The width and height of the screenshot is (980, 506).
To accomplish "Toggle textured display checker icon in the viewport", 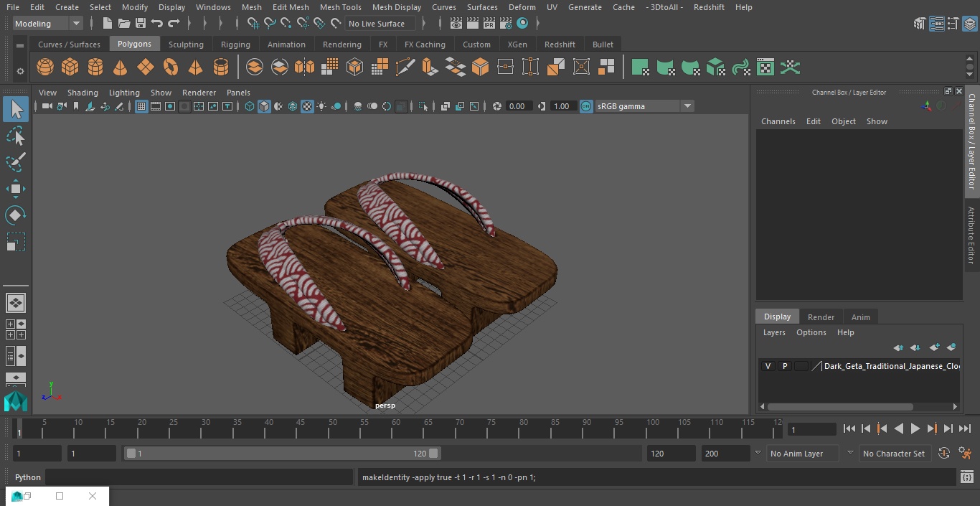I will coord(307,106).
